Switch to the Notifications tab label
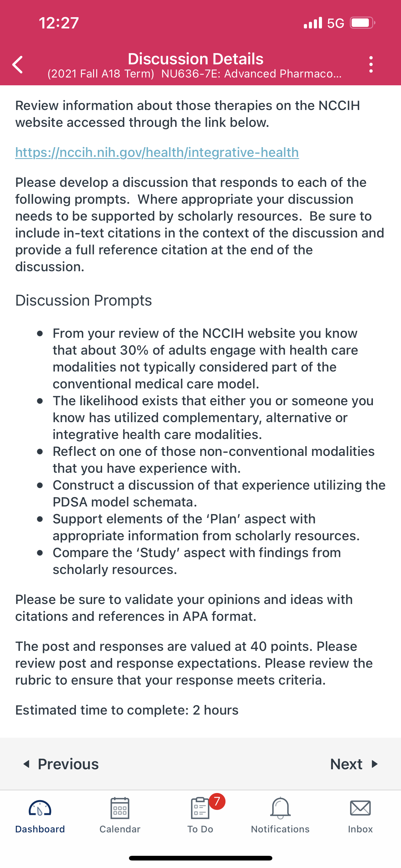This screenshot has width=401, height=868. (x=280, y=829)
